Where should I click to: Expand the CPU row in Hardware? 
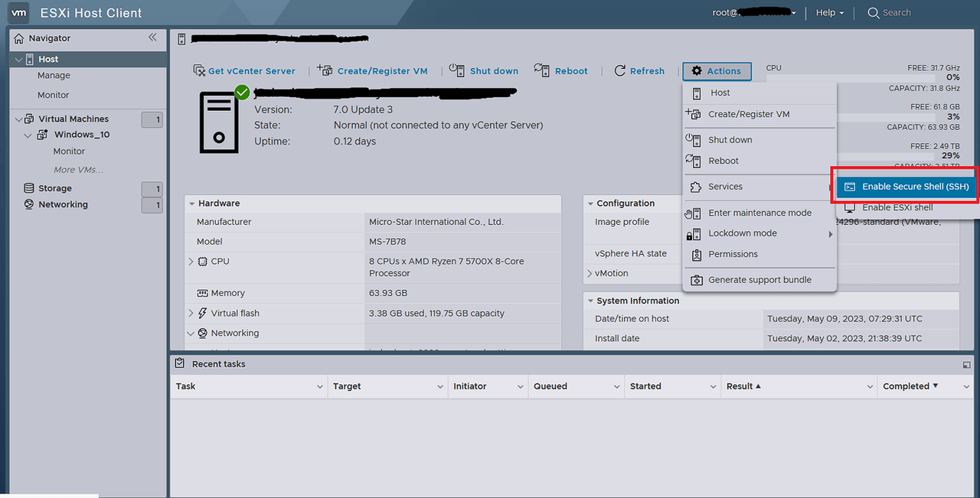(191, 262)
